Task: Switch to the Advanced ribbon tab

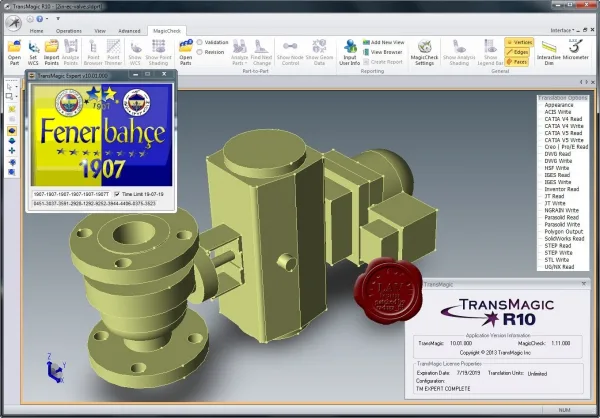Action: [x=129, y=31]
